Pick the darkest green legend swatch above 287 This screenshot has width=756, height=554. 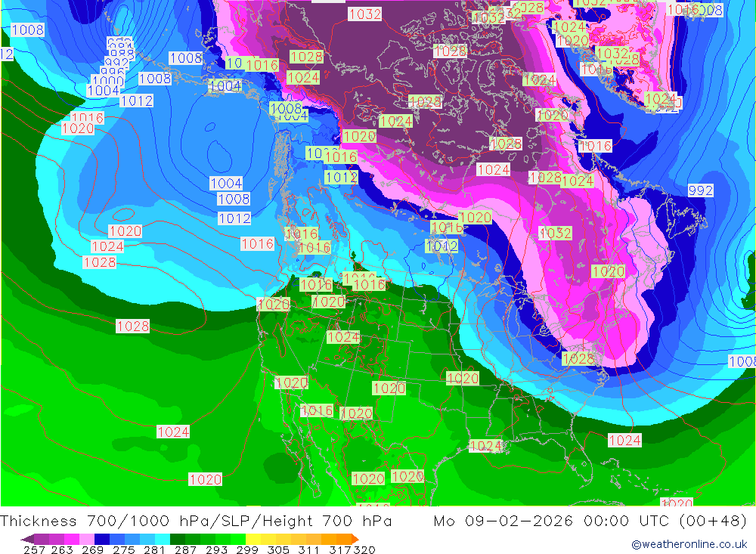coord(178,539)
